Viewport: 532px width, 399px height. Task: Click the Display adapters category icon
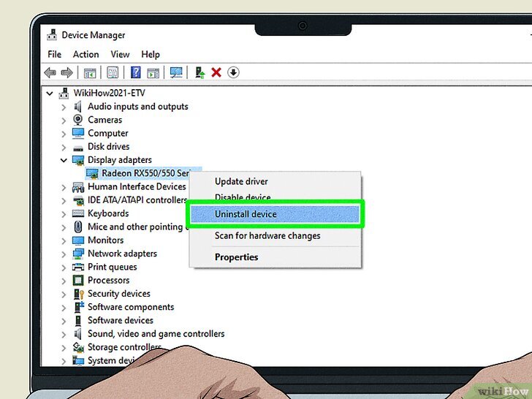click(x=78, y=160)
